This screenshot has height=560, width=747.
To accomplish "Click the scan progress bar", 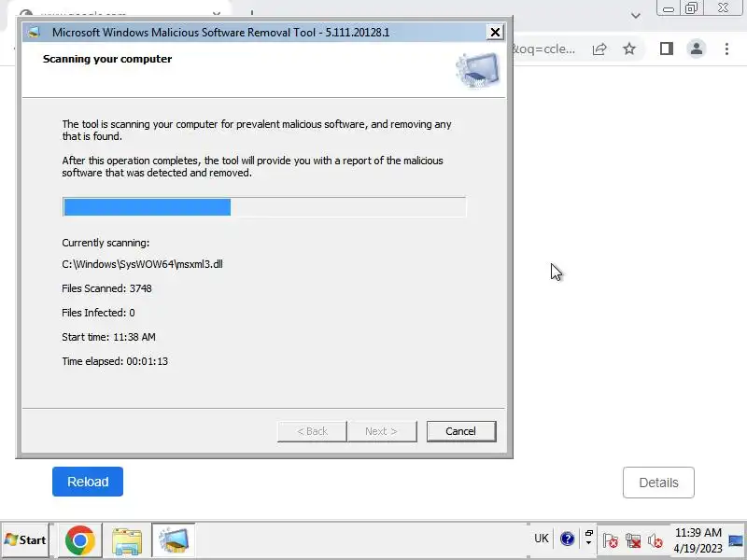I will [264, 207].
